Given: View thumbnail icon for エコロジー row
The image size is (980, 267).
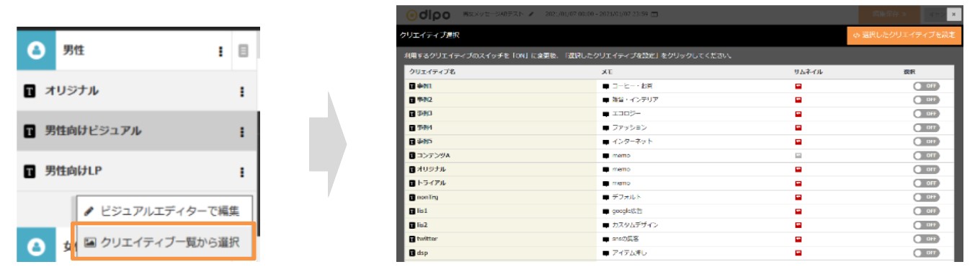Looking at the screenshot, I should click(x=798, y=114).
